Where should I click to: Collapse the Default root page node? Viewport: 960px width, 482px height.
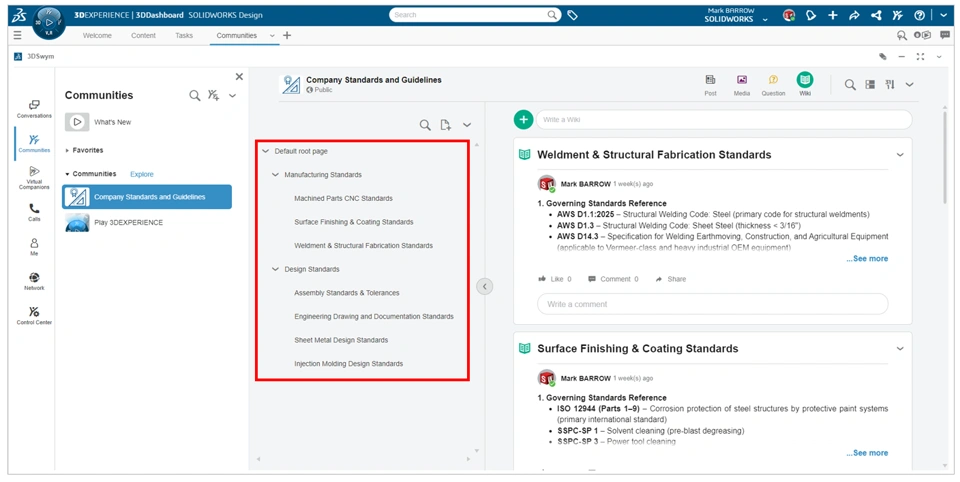tap(266, 151)
